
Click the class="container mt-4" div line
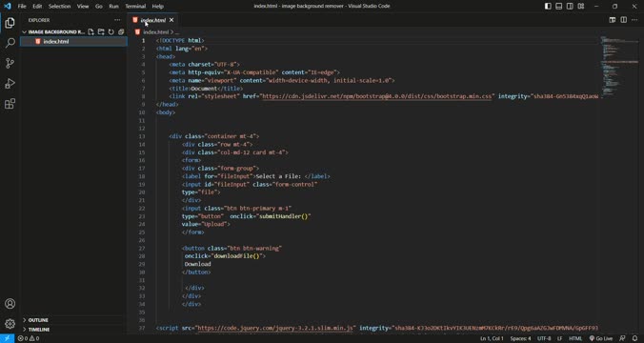pyautogui.click(x=214, y=136)
